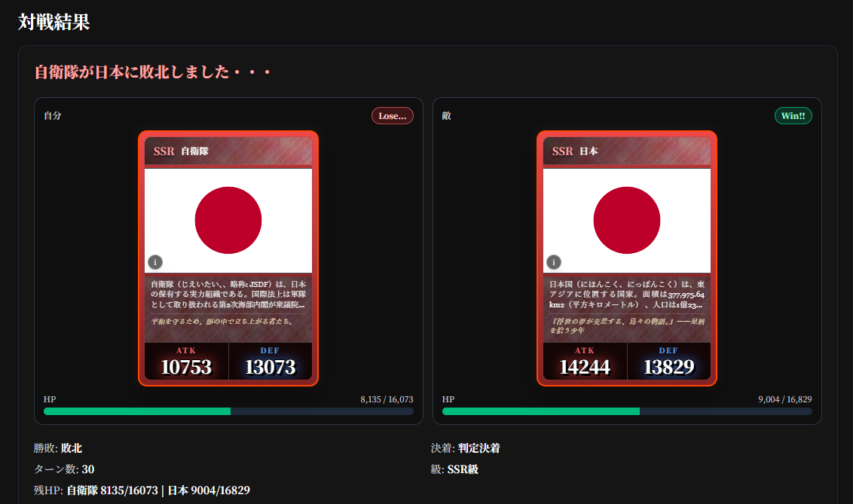Click the 日本国 card description text
The width and height of the screenshot is (853, 504).
point(626,295)
